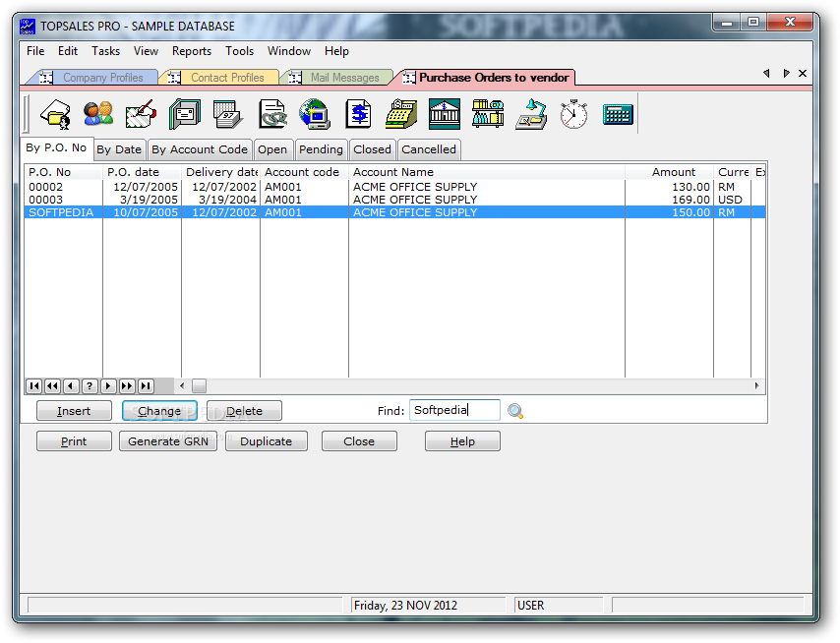Click the question mark locate button

(x=90, y=386)
